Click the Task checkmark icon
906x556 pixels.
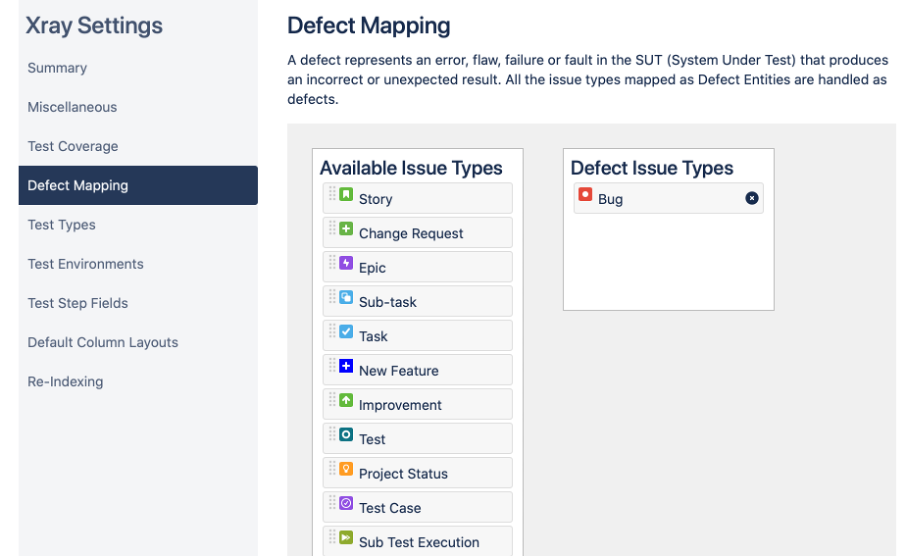[x=346, y=332]
